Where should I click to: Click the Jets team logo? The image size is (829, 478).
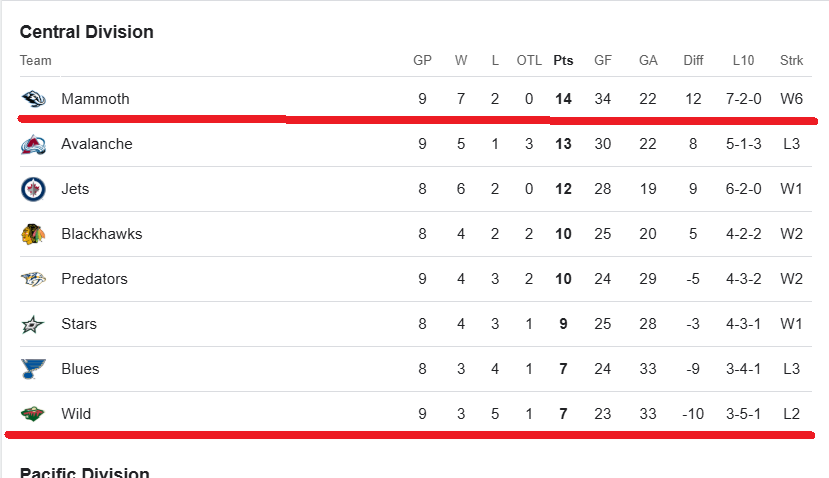click(33, 189)
